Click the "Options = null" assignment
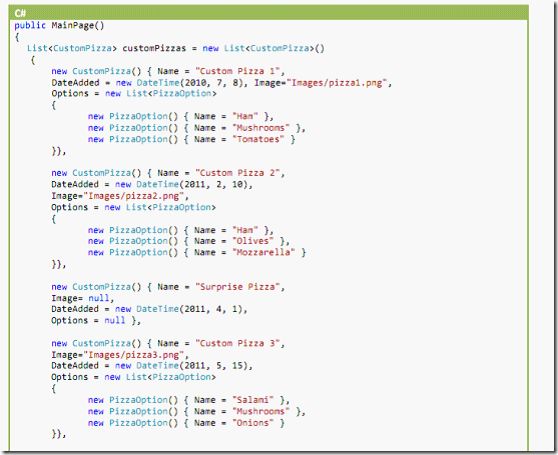 [88, 320]
